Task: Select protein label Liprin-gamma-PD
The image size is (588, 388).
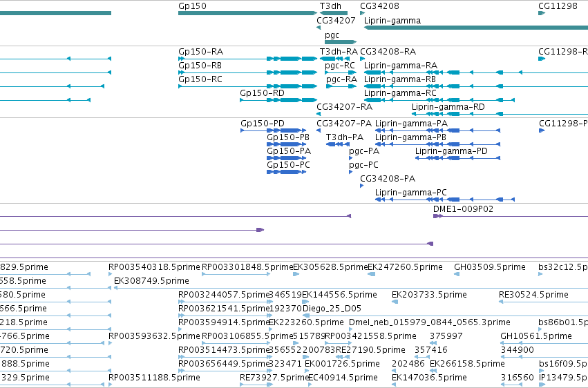Action: pyautogui.click(x=451, y=151)
